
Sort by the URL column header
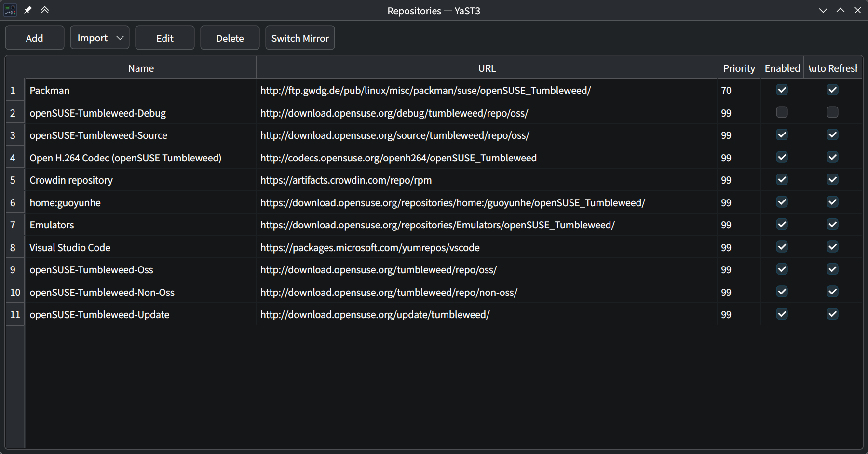[x=487, y=68]
